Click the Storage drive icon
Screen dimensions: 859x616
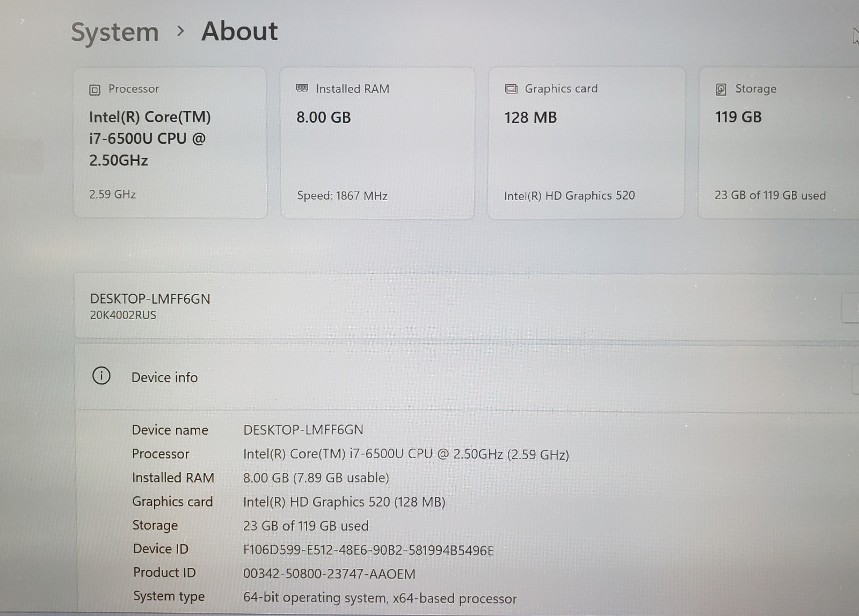point(721,89)
